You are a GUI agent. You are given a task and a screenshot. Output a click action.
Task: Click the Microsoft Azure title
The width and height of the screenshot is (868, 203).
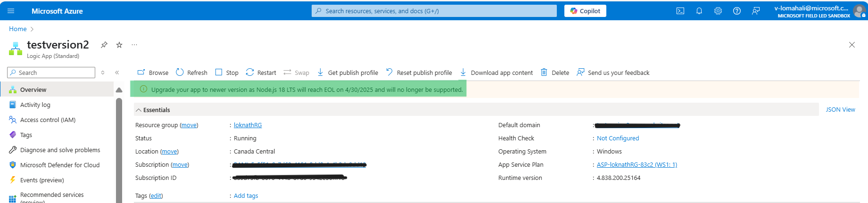57,11
